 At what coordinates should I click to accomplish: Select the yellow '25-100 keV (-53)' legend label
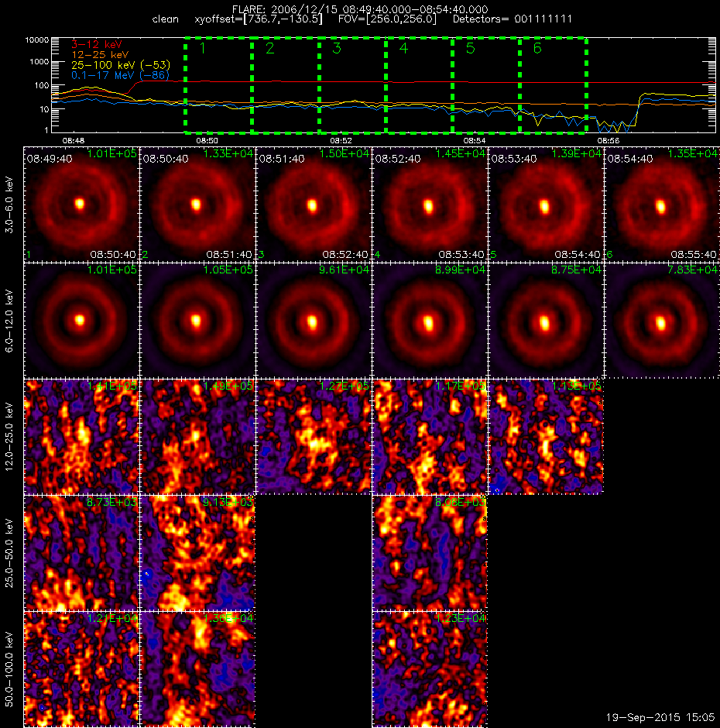click(x=121, y=65)
